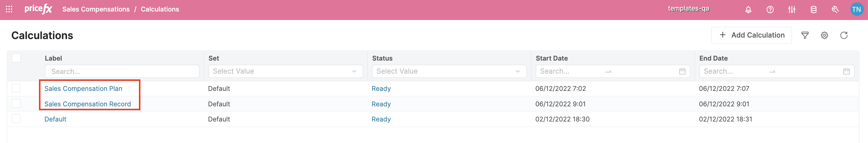The image size is (868, 143).
Task: Click the Add Calculation button
Action: [x=751, y=35]
